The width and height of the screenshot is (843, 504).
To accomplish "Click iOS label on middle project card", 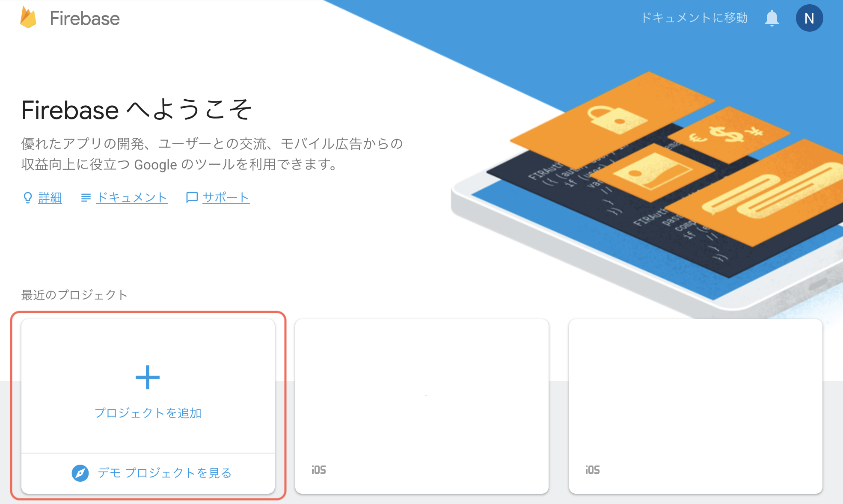I will 319,470.
